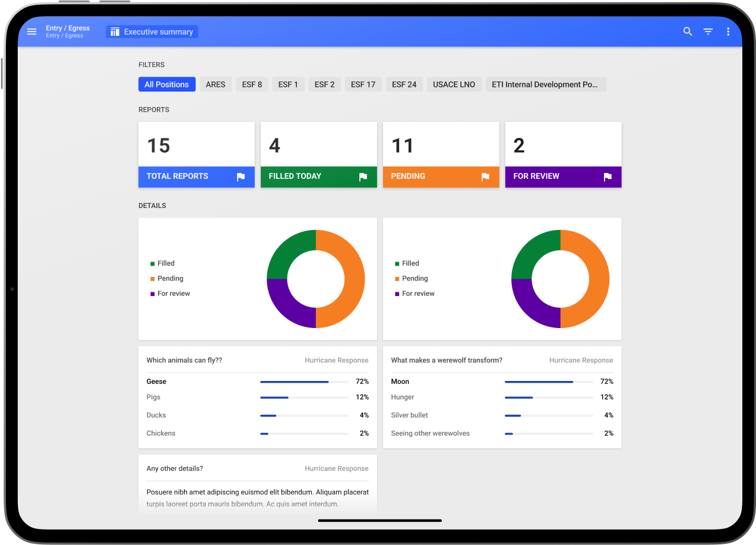Select the ETI Internal Development filter chip
756x545 pixels.
pos(545,84)
